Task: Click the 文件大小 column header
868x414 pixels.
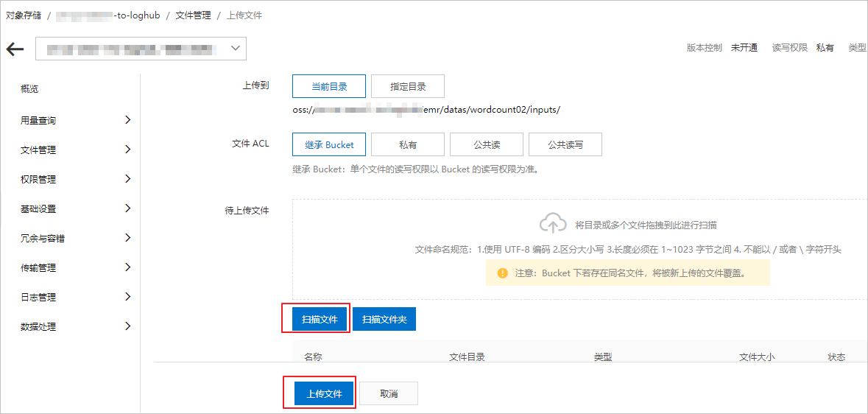Action: tap(757, 357)
